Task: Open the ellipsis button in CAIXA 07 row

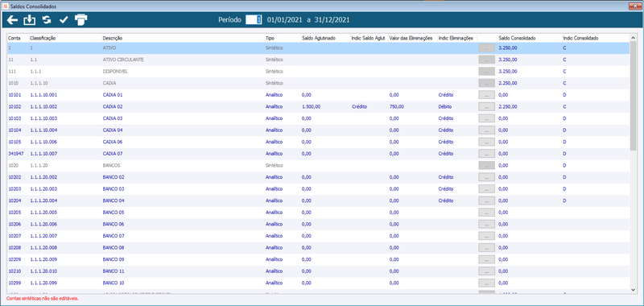Action: point(487,154)
